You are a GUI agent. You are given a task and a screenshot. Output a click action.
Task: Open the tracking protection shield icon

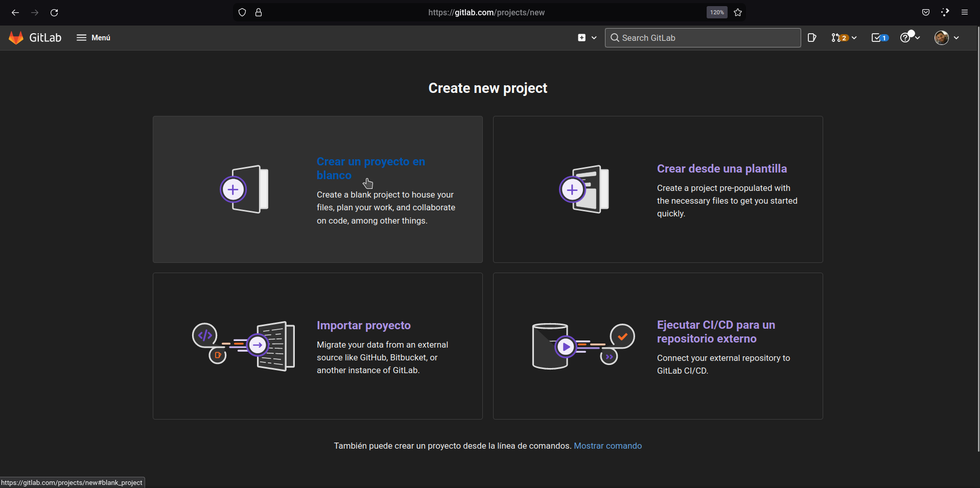pyautogui.click(x=242, y=12)
